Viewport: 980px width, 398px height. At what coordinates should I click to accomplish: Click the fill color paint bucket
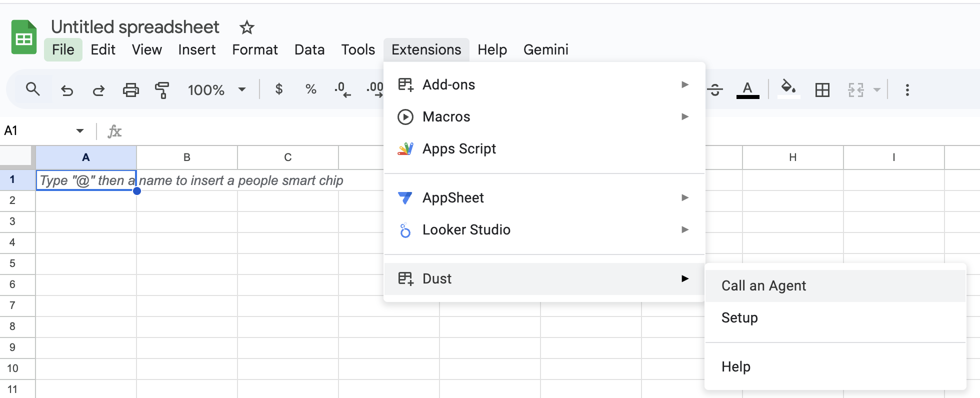(x=788, y=89)
